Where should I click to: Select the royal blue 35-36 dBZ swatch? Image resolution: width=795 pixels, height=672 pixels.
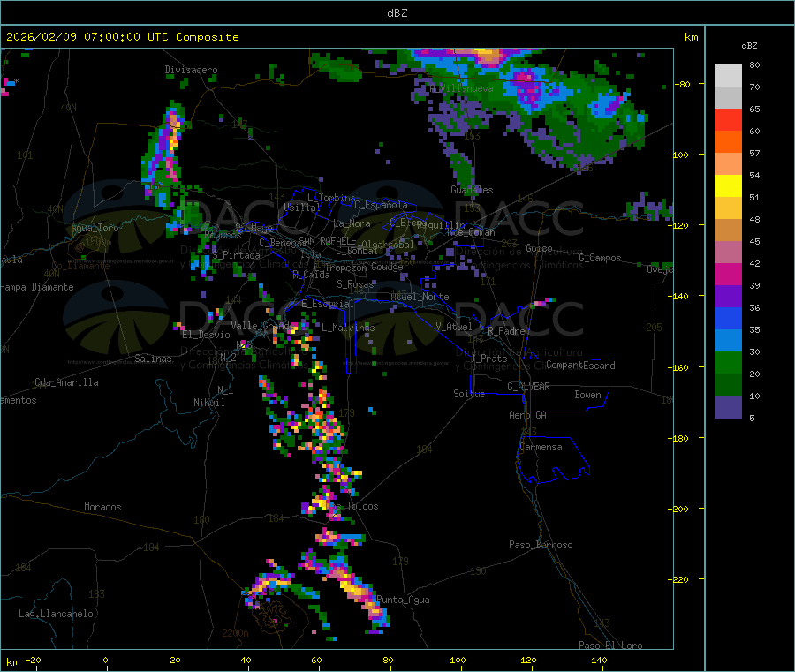click(x=728, y=318)
